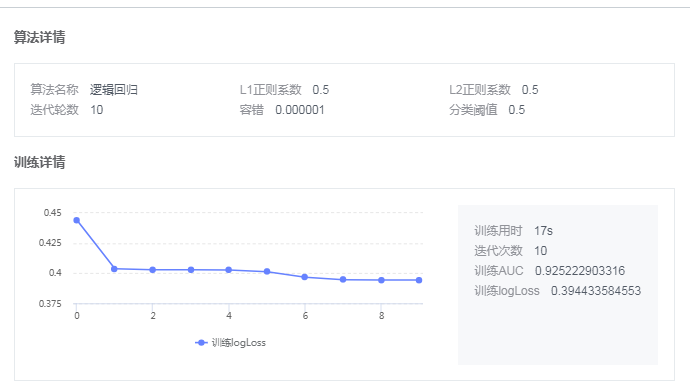Click the 训练详情 section heading

coord(40,162)
